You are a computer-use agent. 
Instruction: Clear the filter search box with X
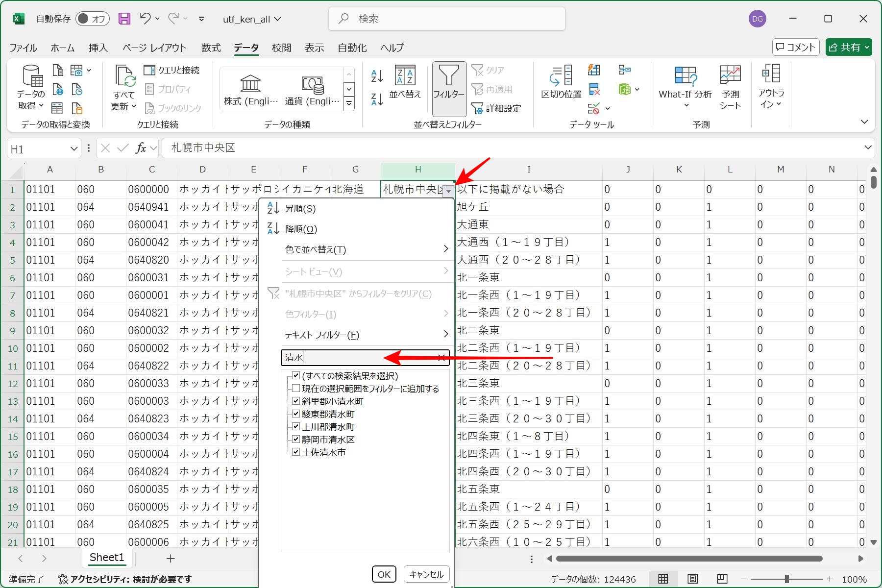(x=442, y=358)
